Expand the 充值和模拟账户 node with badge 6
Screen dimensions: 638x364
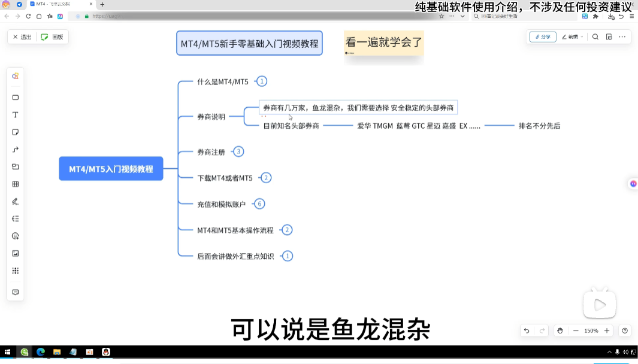coord(259,204)
